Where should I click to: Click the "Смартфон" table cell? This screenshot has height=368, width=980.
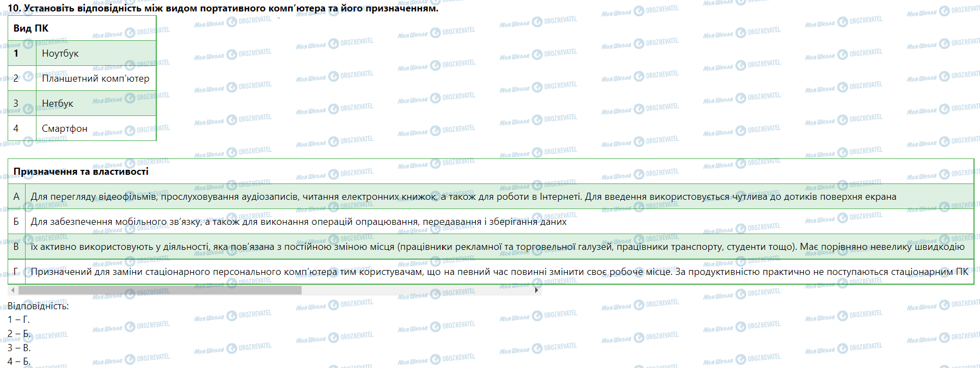[64, 128]
